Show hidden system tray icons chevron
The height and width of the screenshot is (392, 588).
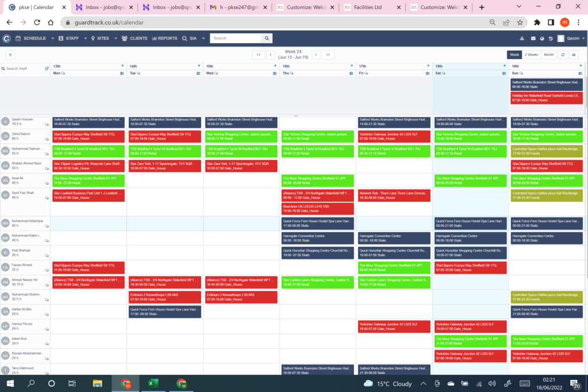pos(423,383)
